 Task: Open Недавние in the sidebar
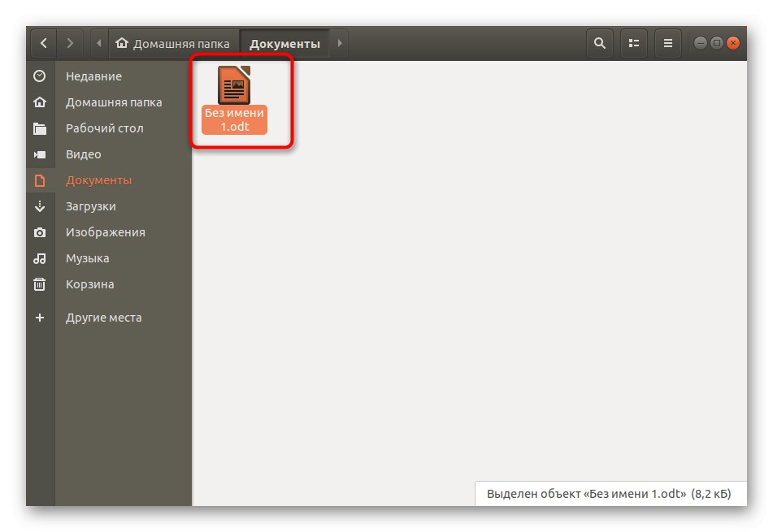pyautogui.click(x=93, y=76)
